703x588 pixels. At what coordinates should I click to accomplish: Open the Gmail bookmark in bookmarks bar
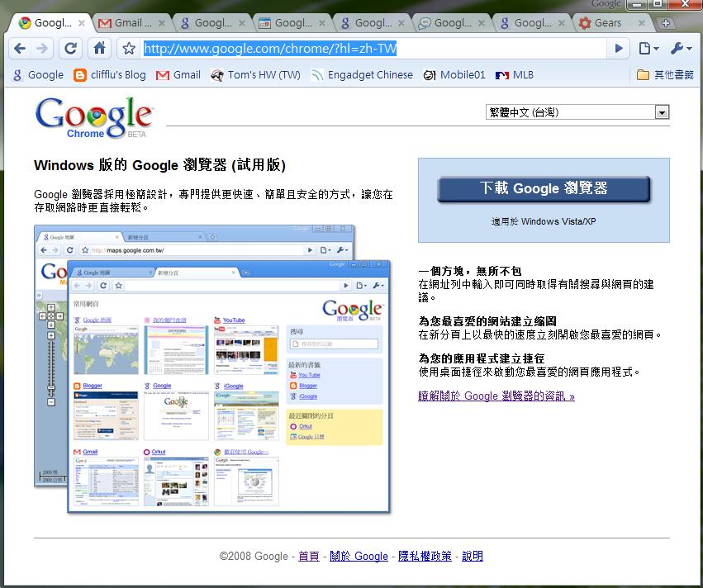[x=178, y=75]
